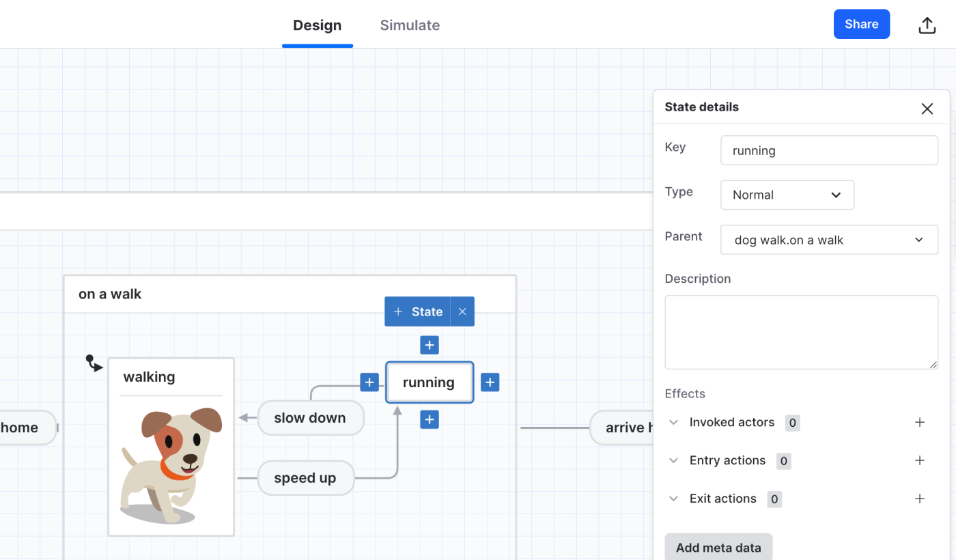Click the Add meta data button
The image size is (956, 560).
[718, 547]
